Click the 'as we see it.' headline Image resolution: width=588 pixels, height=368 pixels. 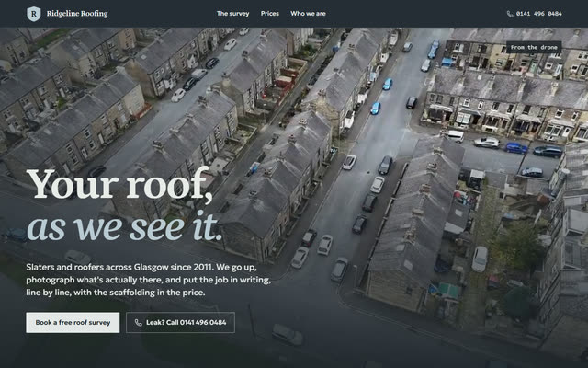[x=125, y=226]
